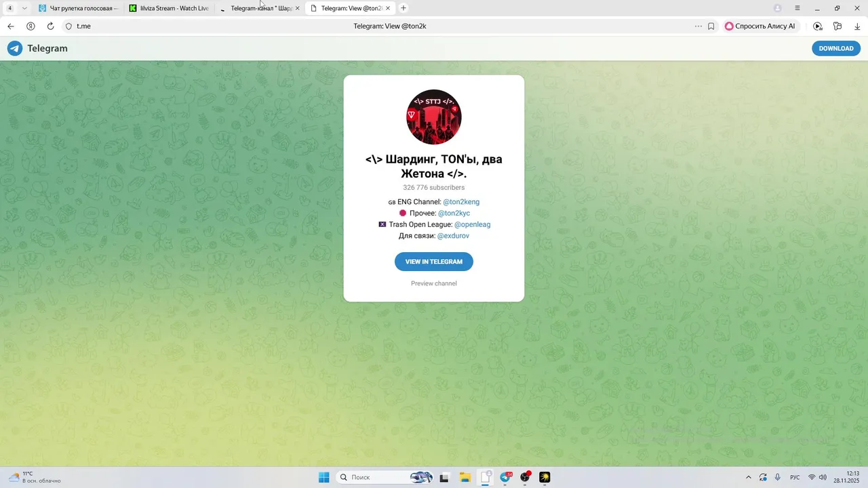Open the browser profile icon
868x488 pixels.
click(x=778, y=8)
